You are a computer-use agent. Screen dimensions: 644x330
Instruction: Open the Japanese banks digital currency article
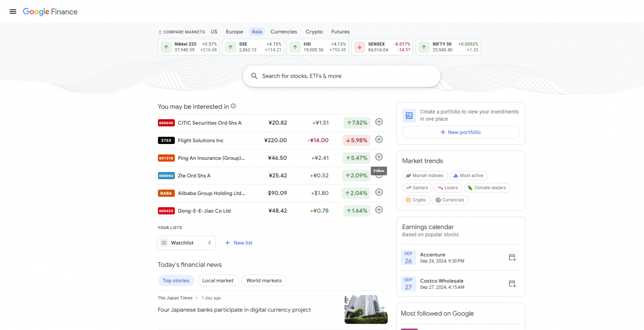click(x=234, y=310)
